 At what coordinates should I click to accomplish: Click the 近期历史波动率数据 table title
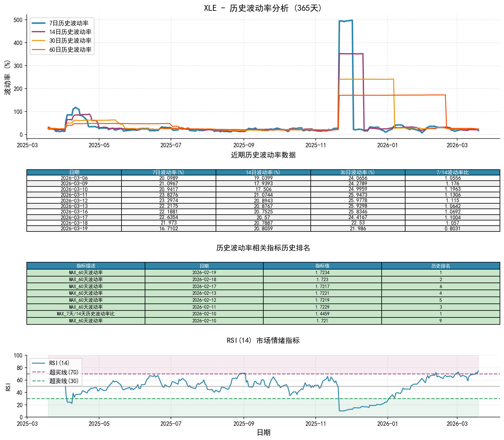[263, 155]
